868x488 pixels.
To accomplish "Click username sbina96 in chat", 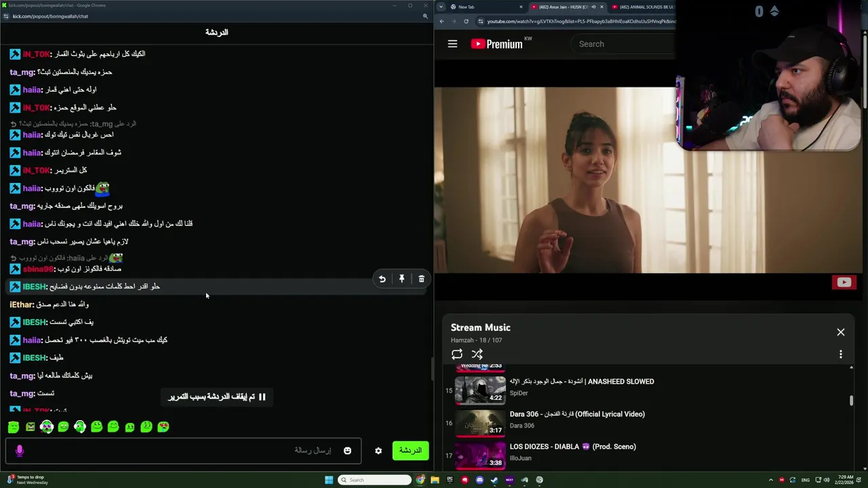I will click(38, 269).
